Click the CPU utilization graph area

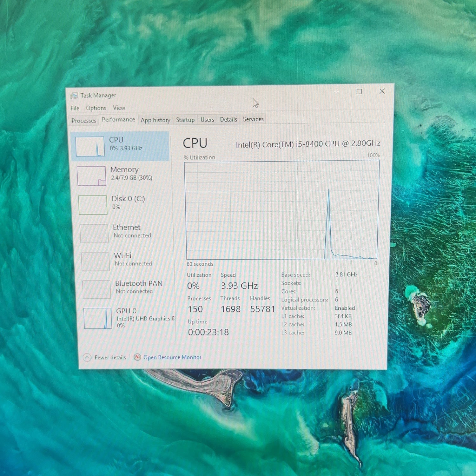(x=282, y=210)
